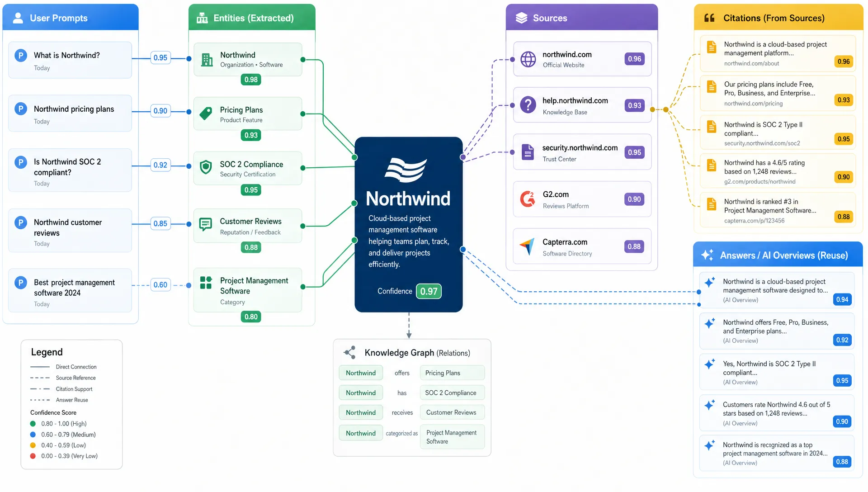Click the sparkle icon on 'Yes, Northwind is SOC 2' answer
Screen dimensions: 868x492
[710, 364]
